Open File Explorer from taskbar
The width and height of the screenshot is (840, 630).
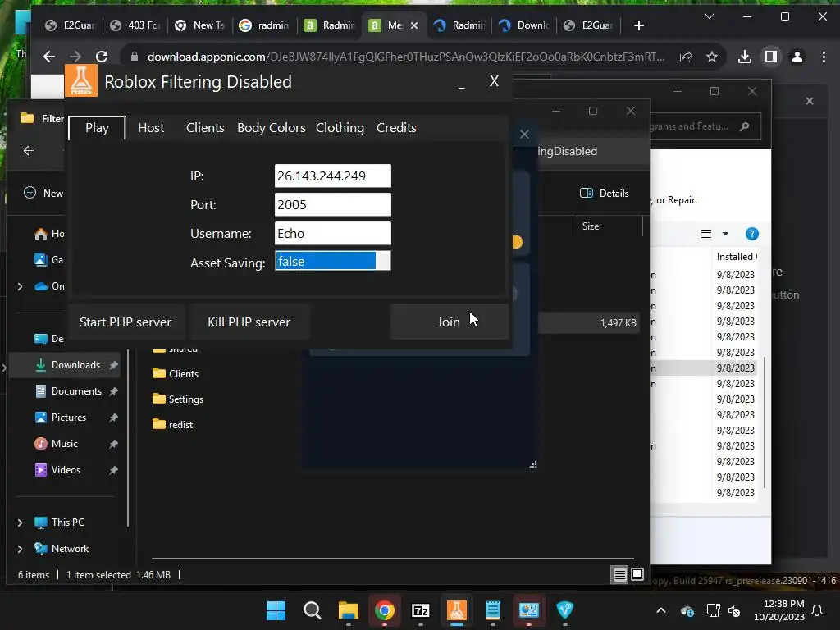(x=348, y=609)
